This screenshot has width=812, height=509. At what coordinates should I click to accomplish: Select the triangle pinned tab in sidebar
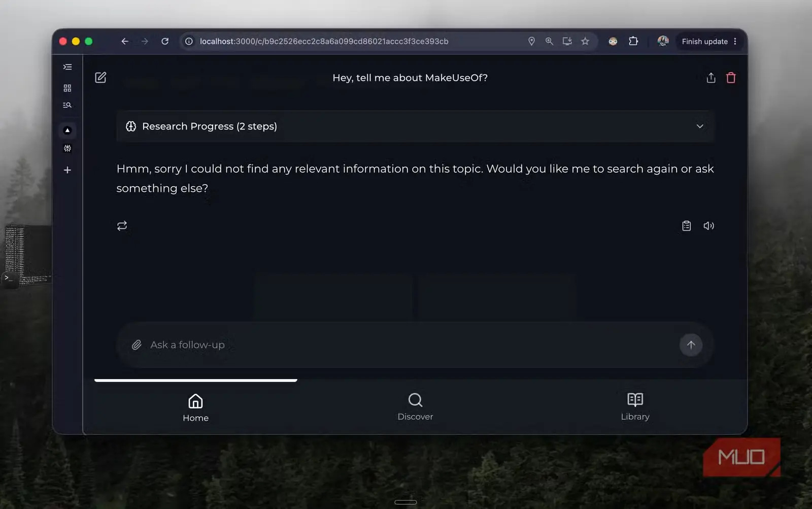(x=67, y=130)
